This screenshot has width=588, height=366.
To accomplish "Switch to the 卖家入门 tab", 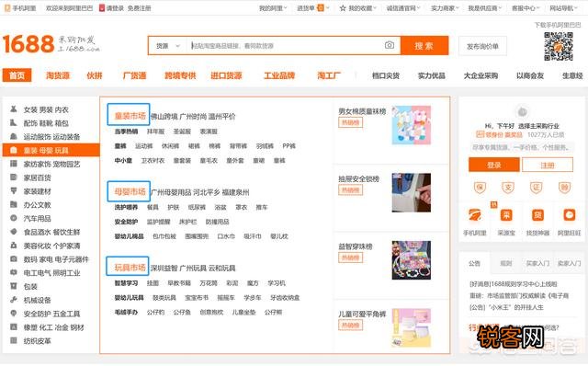I will (x=569, y=263).
